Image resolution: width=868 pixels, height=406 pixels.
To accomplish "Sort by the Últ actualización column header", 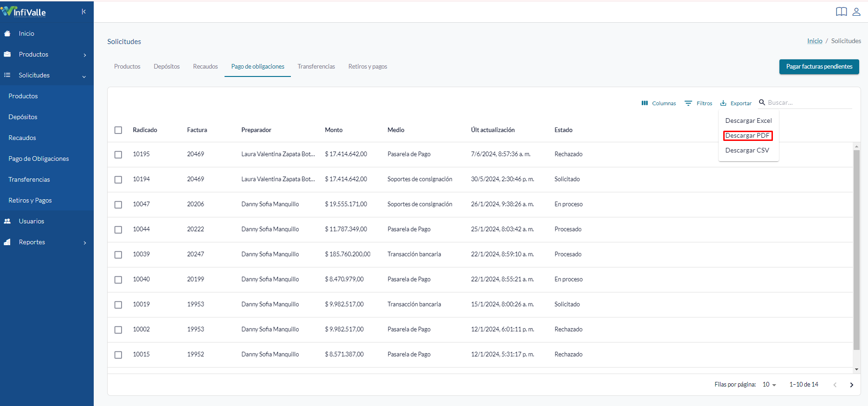I will [x=493, y=130].
